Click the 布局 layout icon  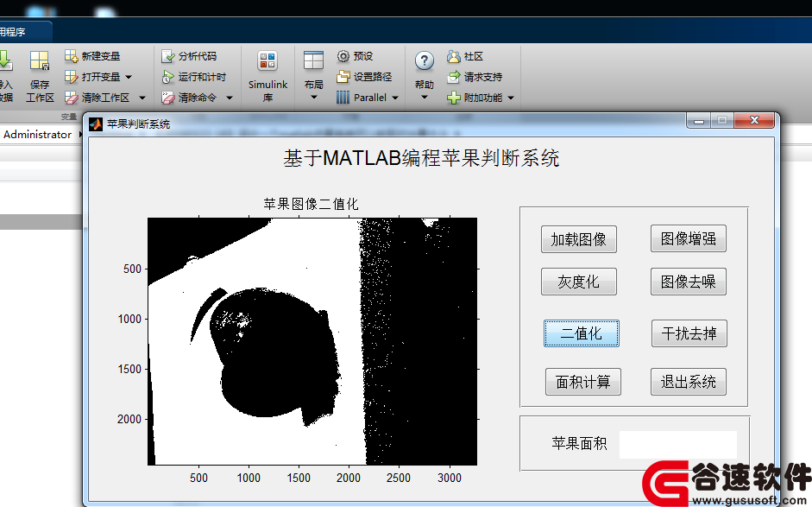pyautogui.click(x=313, y=60)
